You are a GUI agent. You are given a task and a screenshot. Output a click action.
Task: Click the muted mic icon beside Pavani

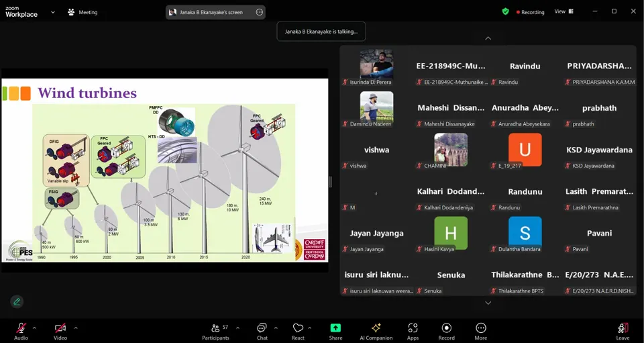click(x=568, y=249)
